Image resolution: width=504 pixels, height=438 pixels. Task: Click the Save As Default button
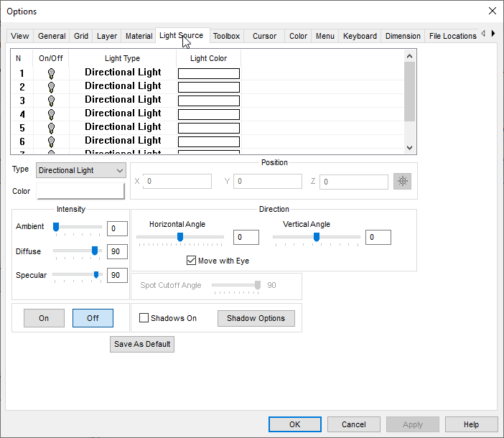(142, 344)
